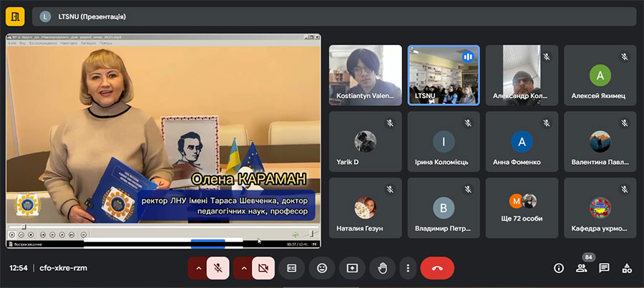Click the media player seek bar handle

pyautogui.click(x=24, y=226)
